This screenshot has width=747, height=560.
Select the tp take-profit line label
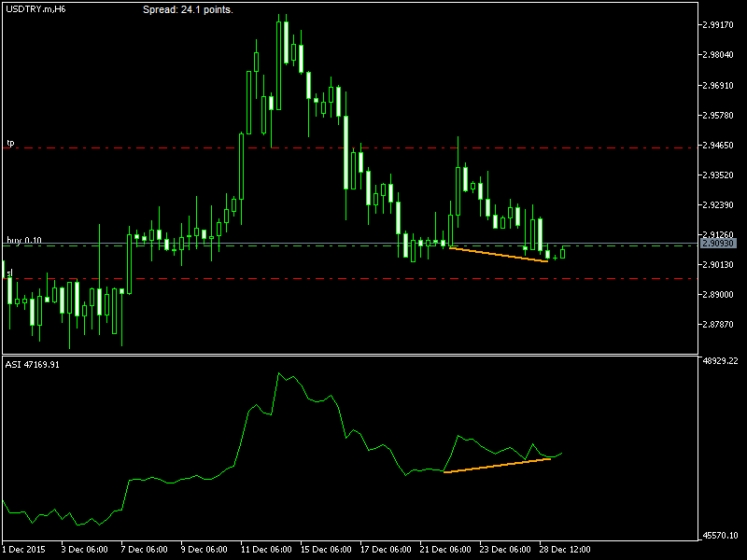[10, 143]
